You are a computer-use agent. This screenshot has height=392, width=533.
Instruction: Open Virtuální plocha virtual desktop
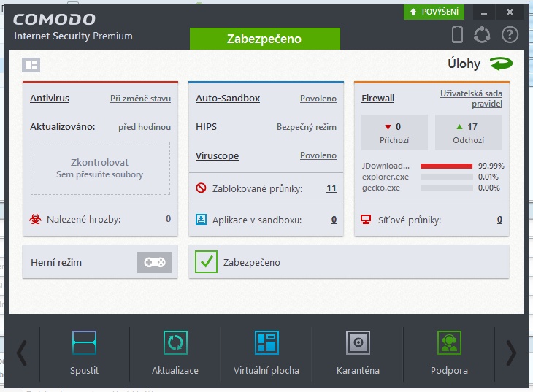pyautogui.click(x=266, y=353)
